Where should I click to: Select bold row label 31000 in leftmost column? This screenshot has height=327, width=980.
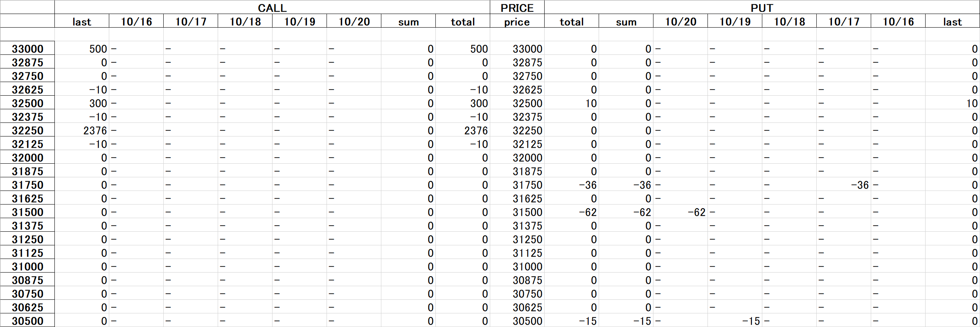click(27, 267)
